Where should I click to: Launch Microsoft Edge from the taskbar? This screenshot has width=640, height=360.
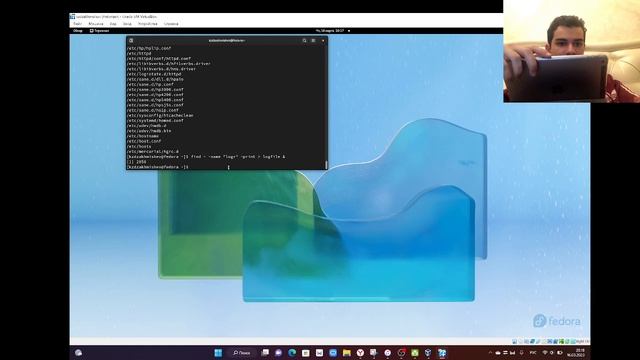tap(292, 353)
